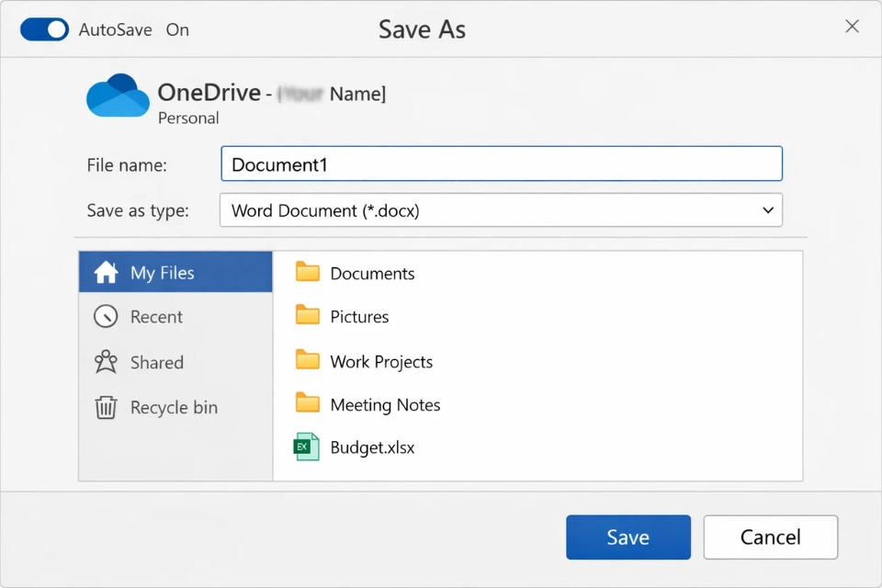Image resolution: width=882 pixels, height=588 pixels.
Task: Toggle AutoSave off
Action: [44, 29]
